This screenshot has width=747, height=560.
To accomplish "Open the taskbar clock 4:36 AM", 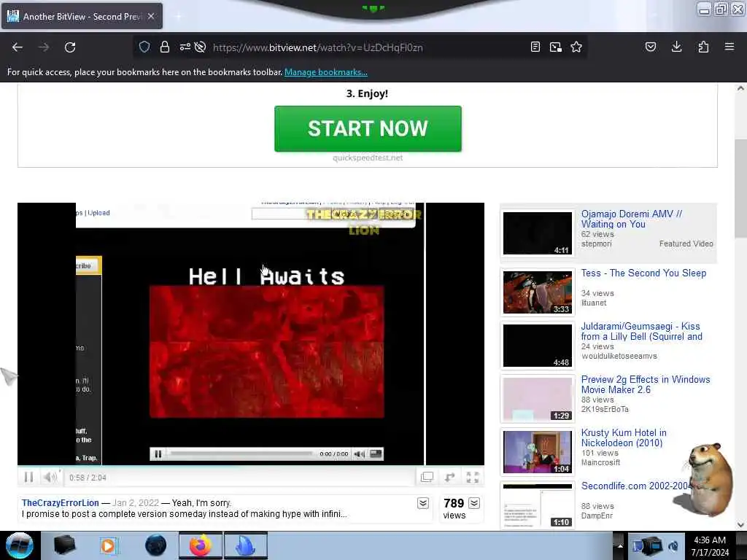I will click(x=711, y=546).
